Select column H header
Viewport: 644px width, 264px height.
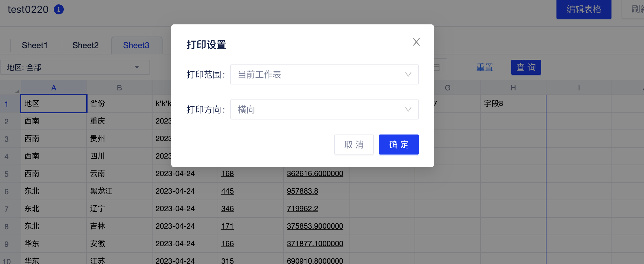coord(513,88)
